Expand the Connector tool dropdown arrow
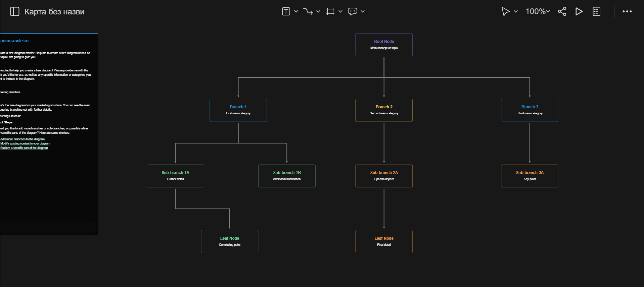 (x=318, y=11)
